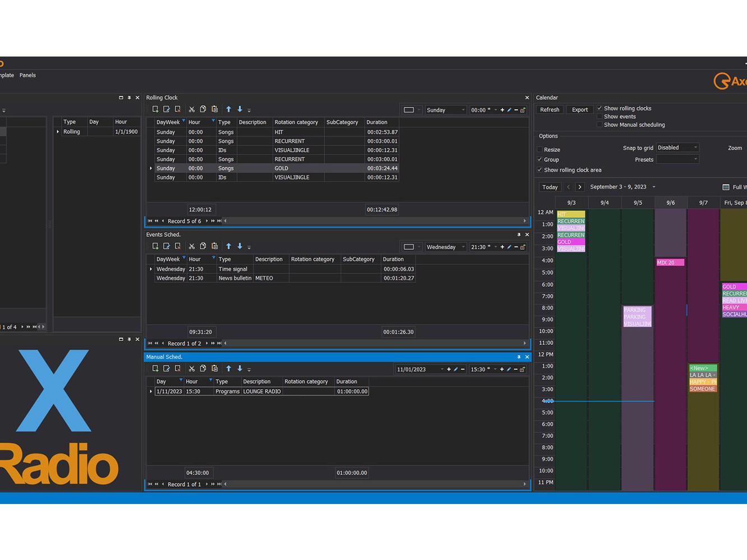The width and height of the screenshot is (747, 560).
Task: Click the copy icon in Events Sched. toolbar
Action: tap(203, 246)
